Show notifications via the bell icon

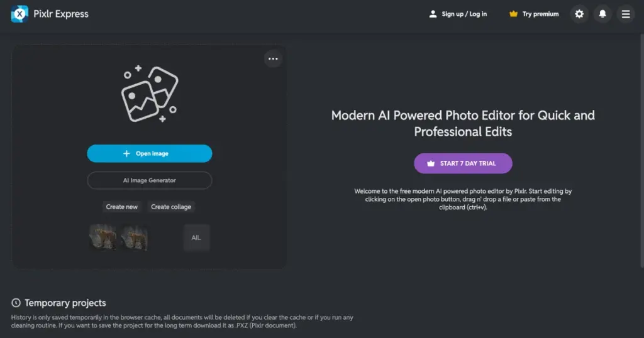(x=602, y=14)
